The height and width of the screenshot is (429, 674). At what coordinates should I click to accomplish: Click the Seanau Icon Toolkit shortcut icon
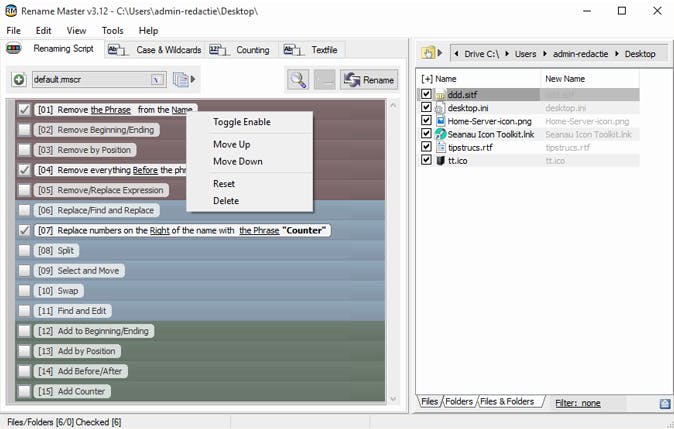[x=440, y=134]
